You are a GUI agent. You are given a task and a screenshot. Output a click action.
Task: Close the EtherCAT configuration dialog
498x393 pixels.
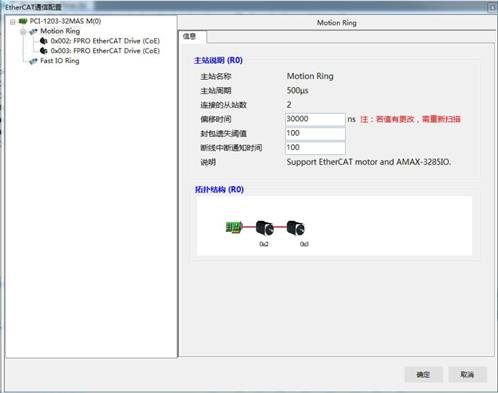click(492, 7)
